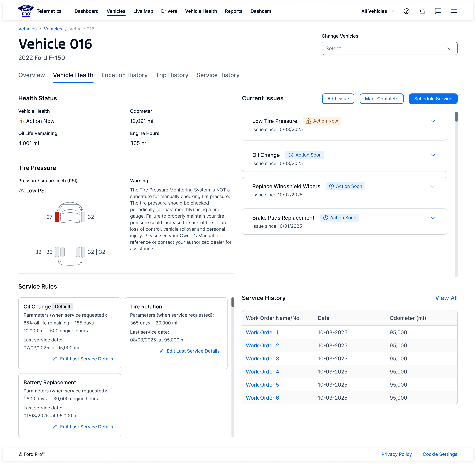476x464 pixels.
Task: Switch to the Service History tab
Action: pos(218,75)
